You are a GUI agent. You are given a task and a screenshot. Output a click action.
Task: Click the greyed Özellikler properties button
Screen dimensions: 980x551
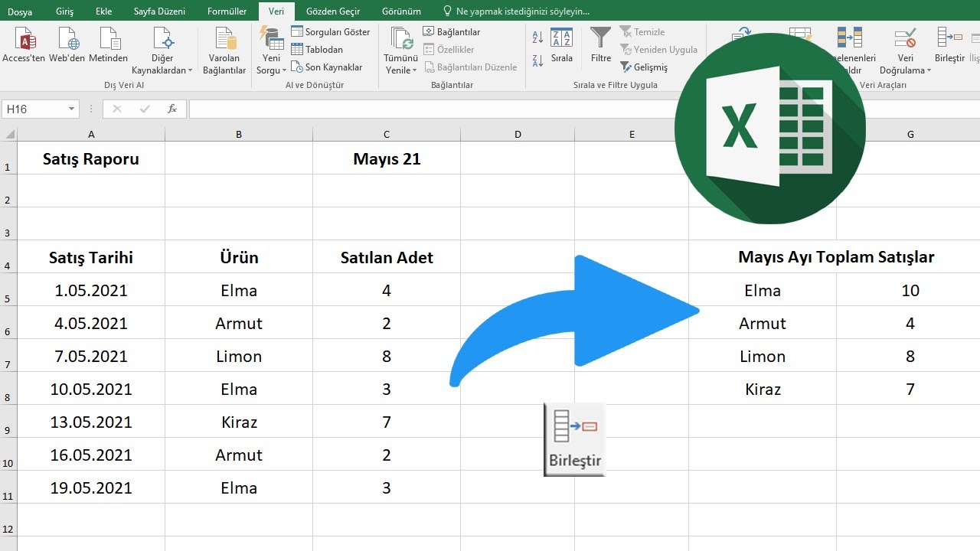[449, 50]
